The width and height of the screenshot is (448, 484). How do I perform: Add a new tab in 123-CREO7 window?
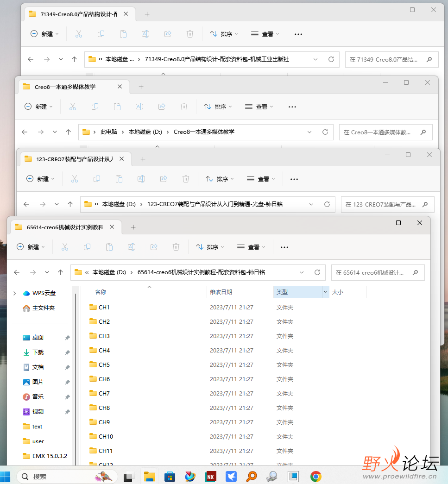[x=143, y=159]
